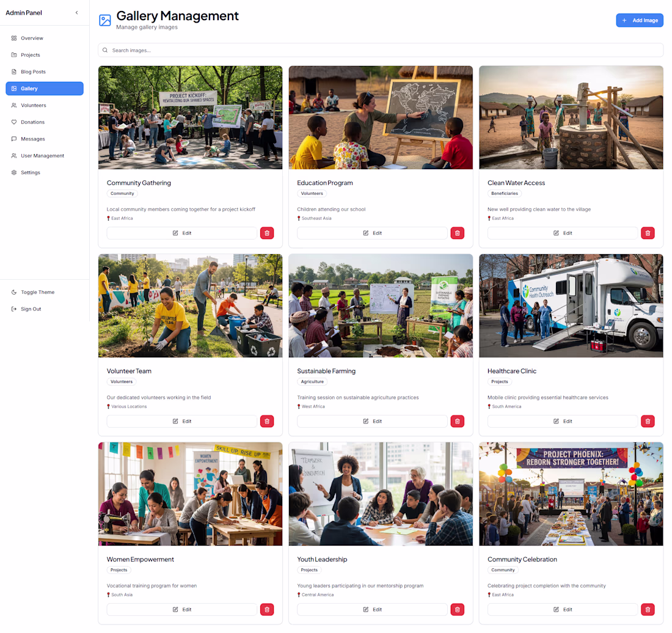Screen dimensions: 672x633
Task: Click the Projects tag on Women Empowerment
Action: click(119, 570)
